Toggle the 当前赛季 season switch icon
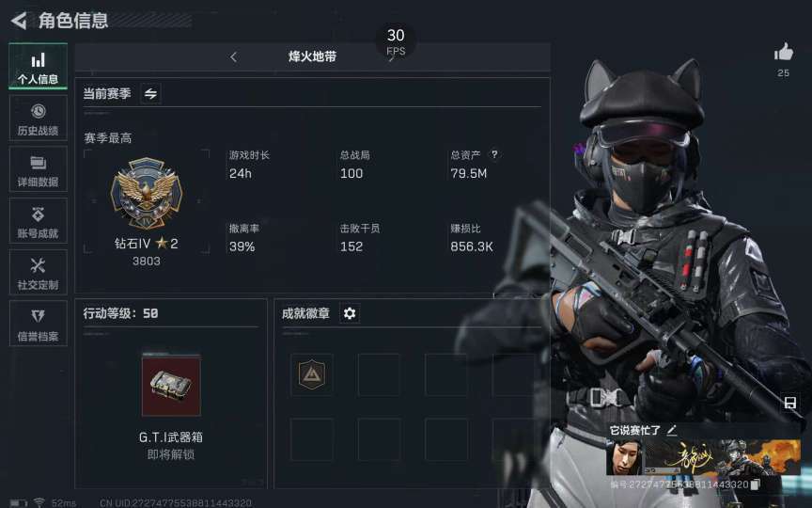Viewport: 812px width, 508px height. (150, 94)
